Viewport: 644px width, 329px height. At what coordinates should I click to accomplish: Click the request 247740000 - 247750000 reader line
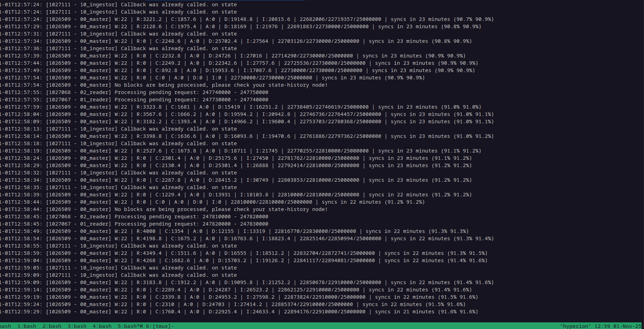click(191, 92)
